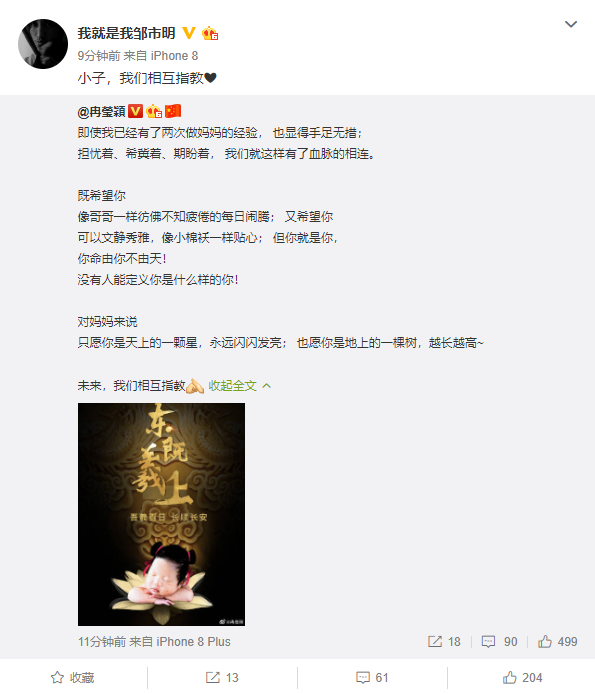Toggle 收藏 favorite star
This screenshot has width=595, height=694.
coord(73,678)
